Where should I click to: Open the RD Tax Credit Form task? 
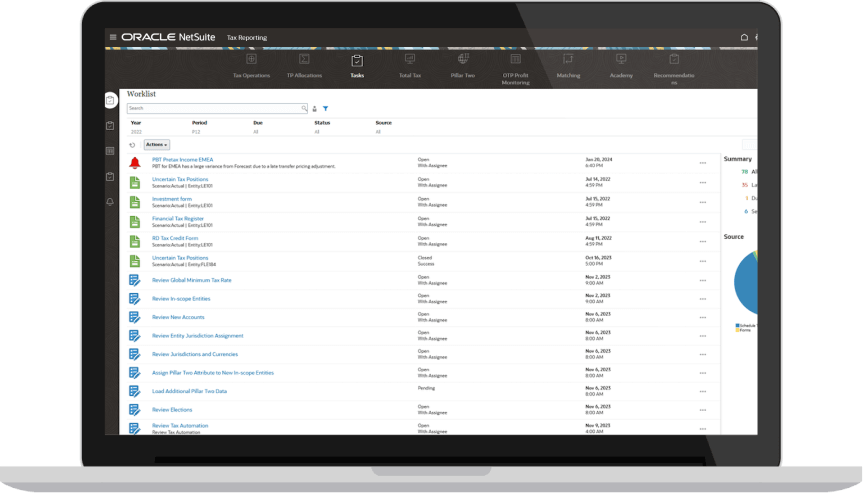tap(175, 238)
